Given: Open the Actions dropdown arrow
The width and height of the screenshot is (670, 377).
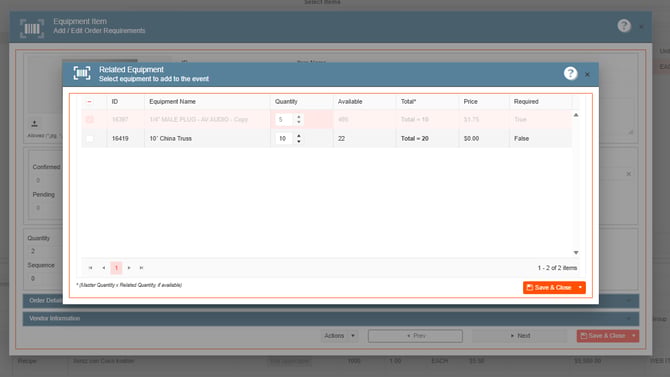Looking at the screenshot, I should pos(353,336).
